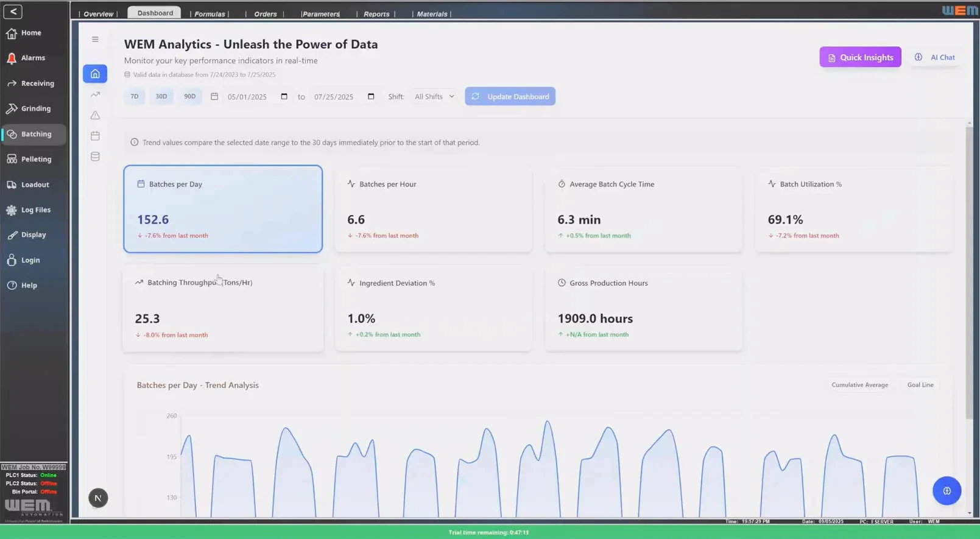Open the Login section
Image resolution: width=980 pixels, height=539 pixels.
pos(23,260)
